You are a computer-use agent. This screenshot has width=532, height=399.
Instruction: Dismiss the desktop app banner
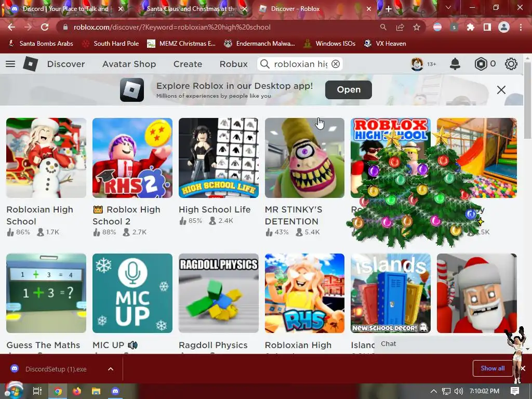tap(501, 90)
